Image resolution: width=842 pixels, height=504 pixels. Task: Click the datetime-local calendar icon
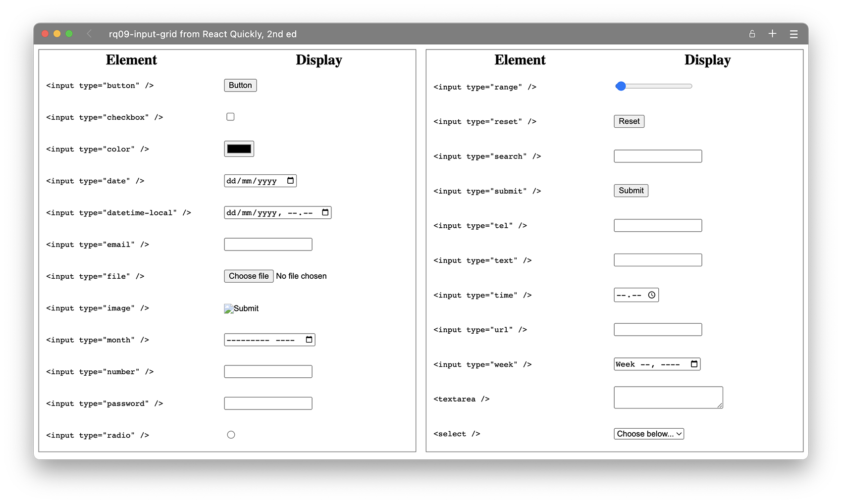(325, 212)
